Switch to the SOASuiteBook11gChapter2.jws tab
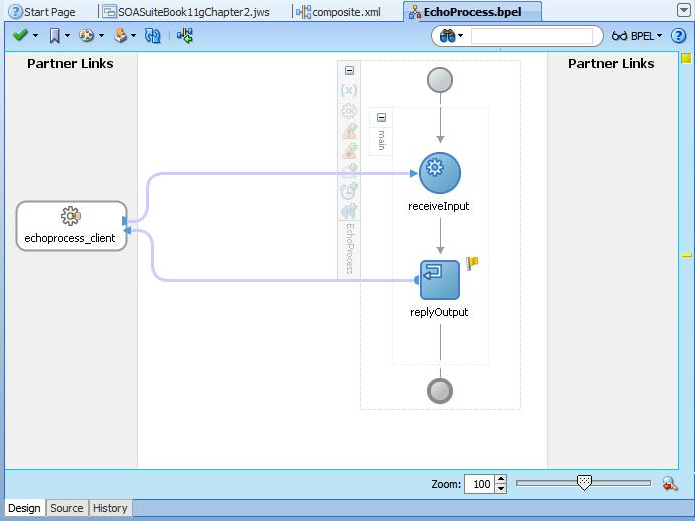Image resolution: width=695 pixels, height=521 pixels. (186, 12)
